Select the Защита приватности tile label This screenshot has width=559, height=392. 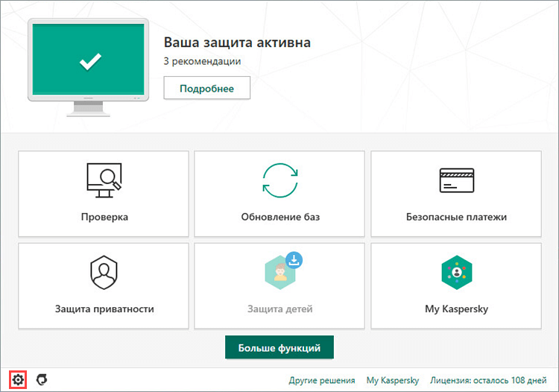[x=104, y=309]
